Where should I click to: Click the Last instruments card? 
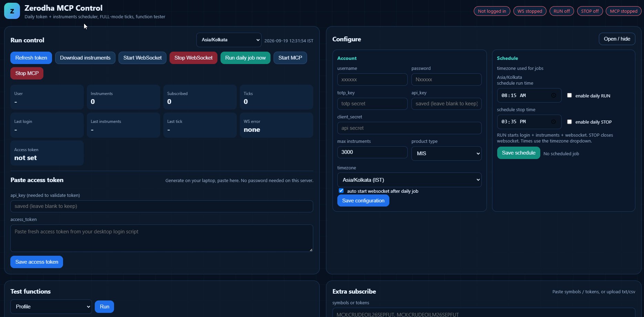coord(123,125)
